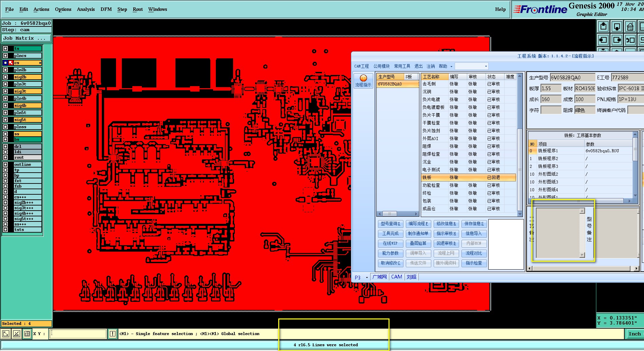Click right arrow of model list scrollbar
Viewport: 644px width, 351px height.
(416, 214)
